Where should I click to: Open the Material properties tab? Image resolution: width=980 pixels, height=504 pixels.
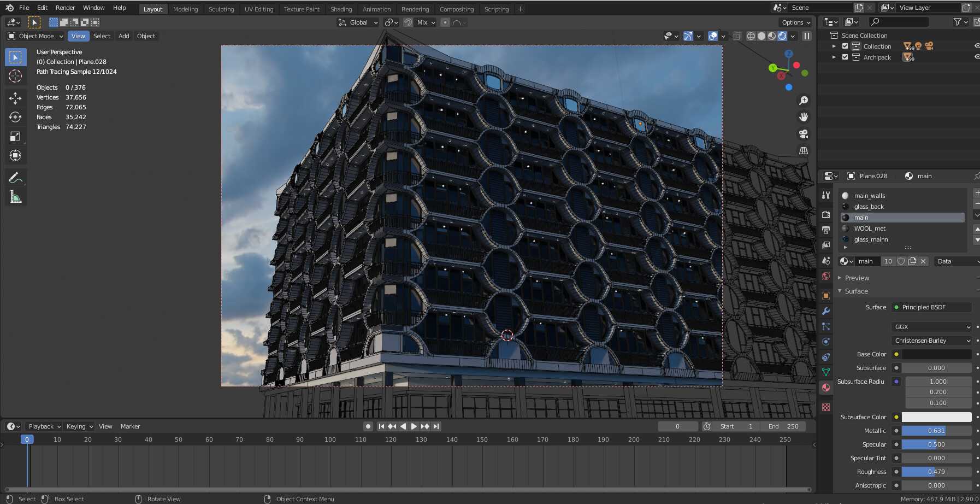coord(826,388)
